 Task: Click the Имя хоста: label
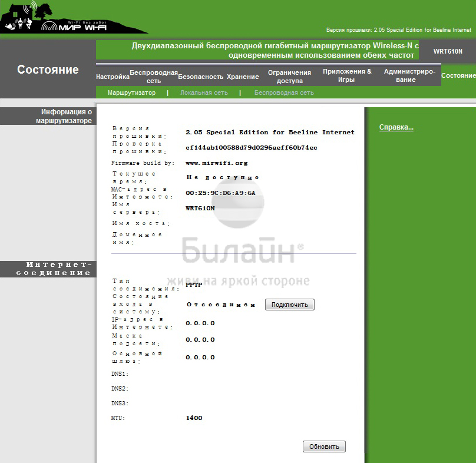point(141,223)
